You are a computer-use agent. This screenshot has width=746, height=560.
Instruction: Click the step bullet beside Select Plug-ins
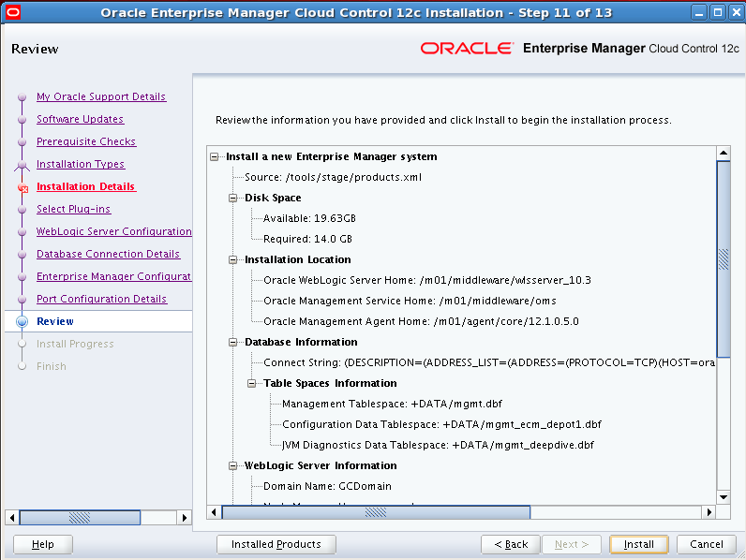(x=22, y=210)
